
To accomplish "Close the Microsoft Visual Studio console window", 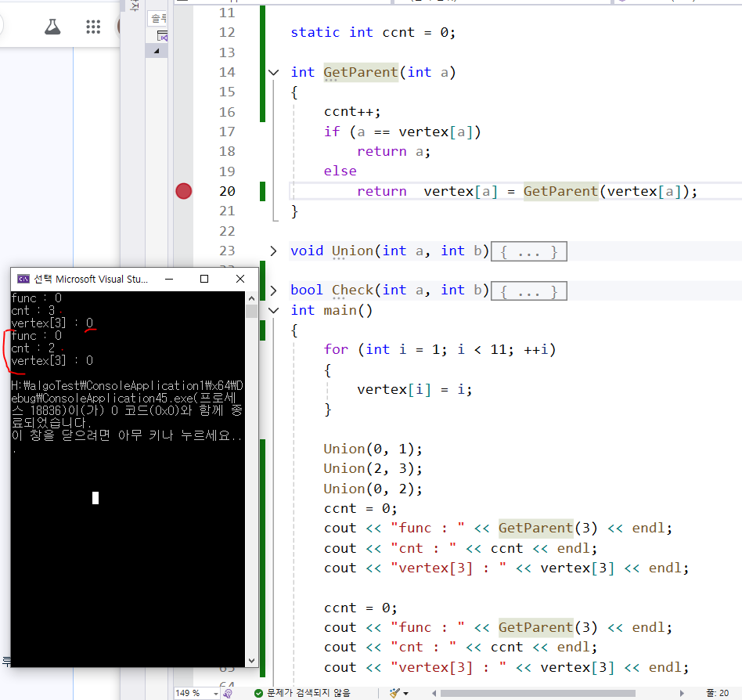I will point(240,280).
